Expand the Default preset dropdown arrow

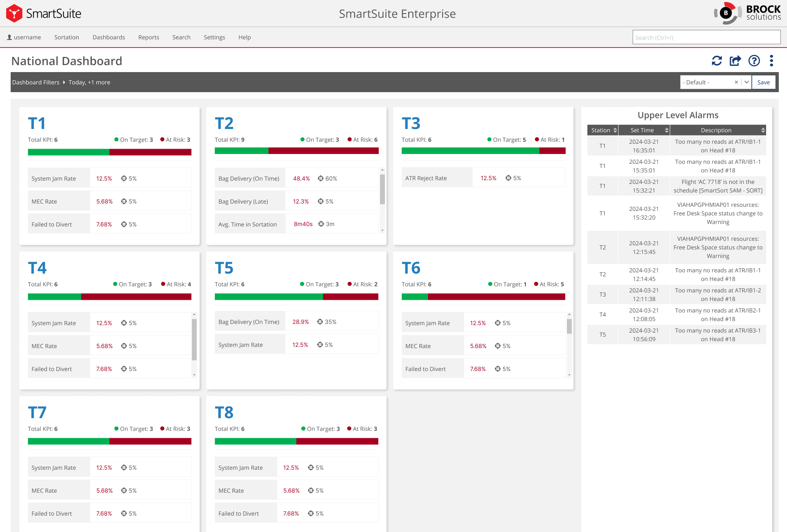click(746, 82)
